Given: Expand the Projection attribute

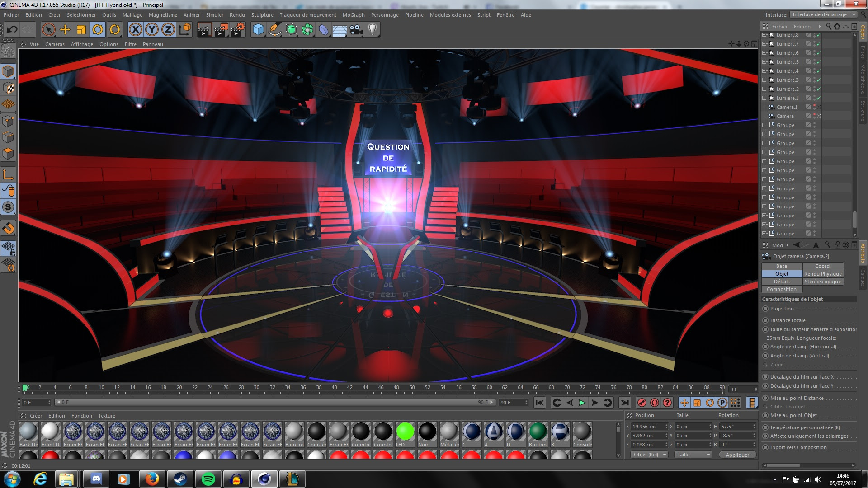Looking at the screenshot, I should [x=765, y=309].
